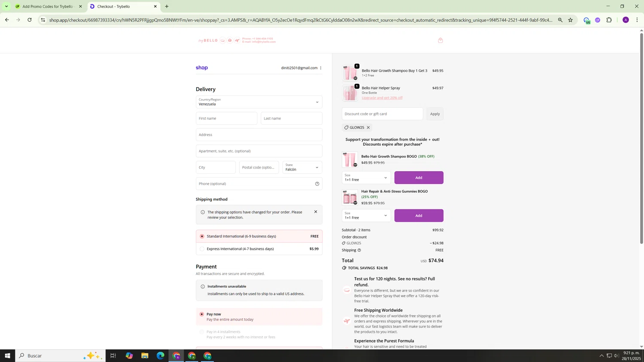644x362 pixels.
Task: Focus the Address field
Action: point(259,135)
